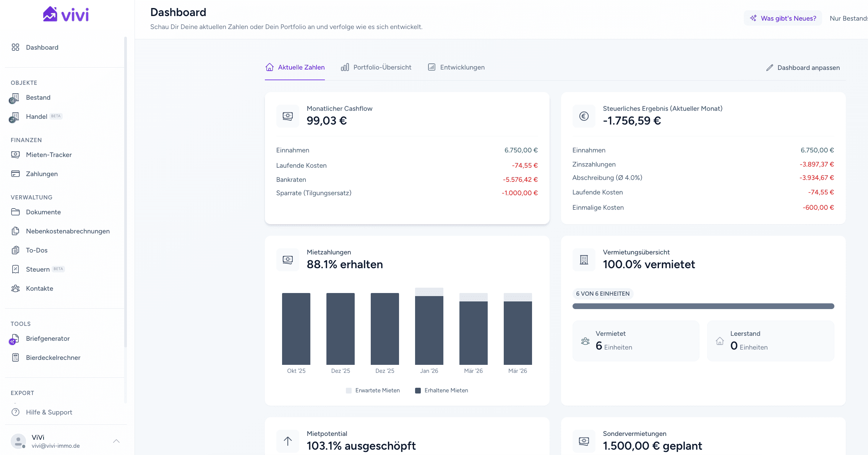Select the Bestand objects view

[x=38, y=97]
